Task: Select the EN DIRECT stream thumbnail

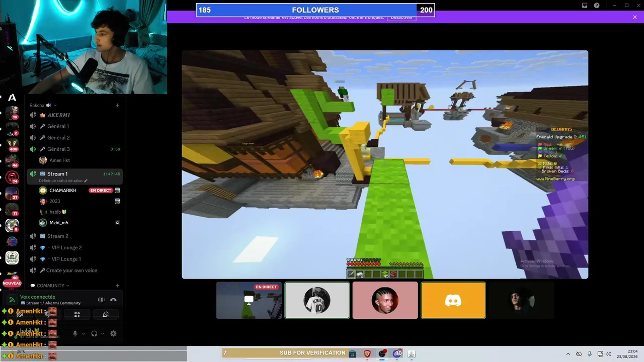Action: coord(249,300)
